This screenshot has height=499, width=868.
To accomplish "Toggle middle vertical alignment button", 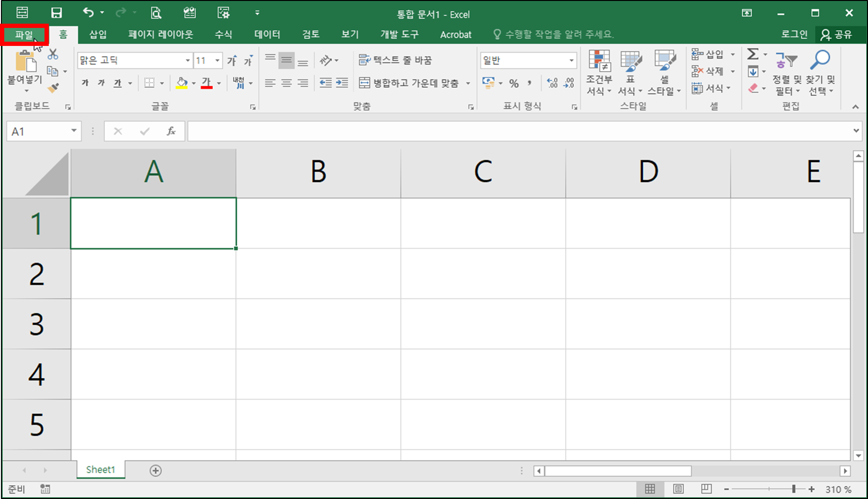I will tap(286, 60).
